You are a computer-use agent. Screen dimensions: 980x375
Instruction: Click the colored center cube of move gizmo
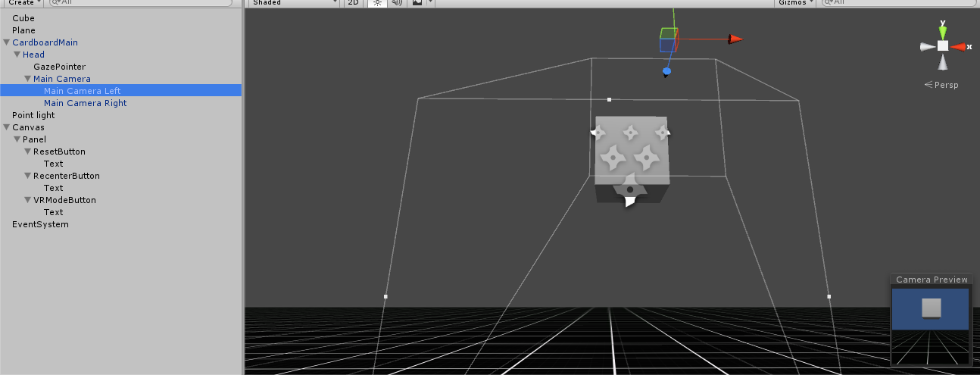click(x=668, y=39)
